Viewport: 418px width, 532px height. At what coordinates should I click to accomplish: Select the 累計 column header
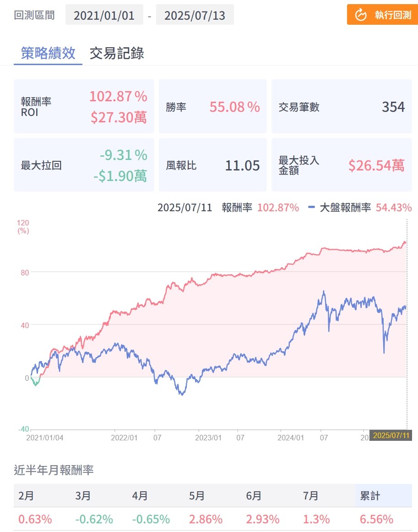[x=370, y=496]
